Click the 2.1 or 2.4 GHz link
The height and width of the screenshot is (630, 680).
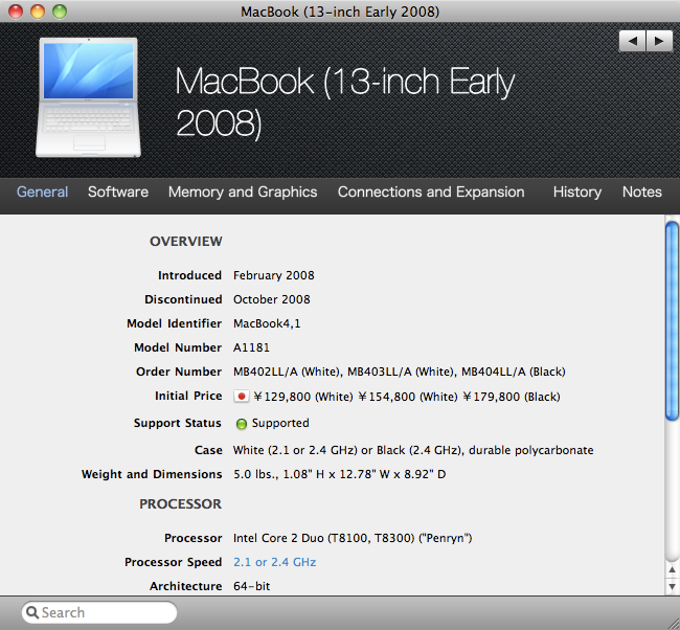(275, 562)
